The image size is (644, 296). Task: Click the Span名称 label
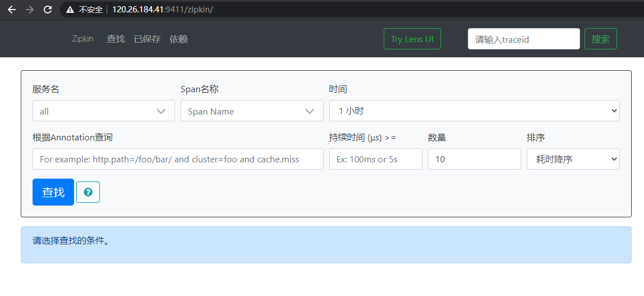pyautogui.click(x=199, y=89)
